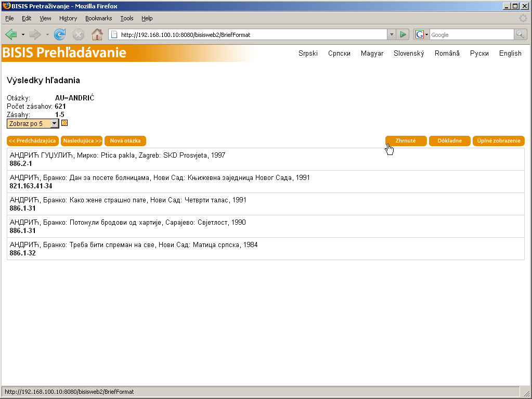Screen dimensions: 532x399
Task: Click inside the Google search field
Action: [x=471, y=35]
